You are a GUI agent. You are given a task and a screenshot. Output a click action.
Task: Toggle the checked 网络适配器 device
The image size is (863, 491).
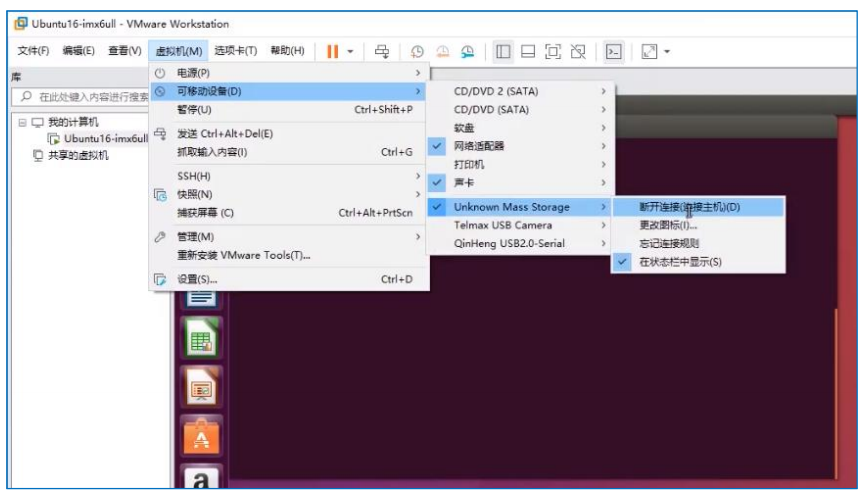[x=520, y=146]
